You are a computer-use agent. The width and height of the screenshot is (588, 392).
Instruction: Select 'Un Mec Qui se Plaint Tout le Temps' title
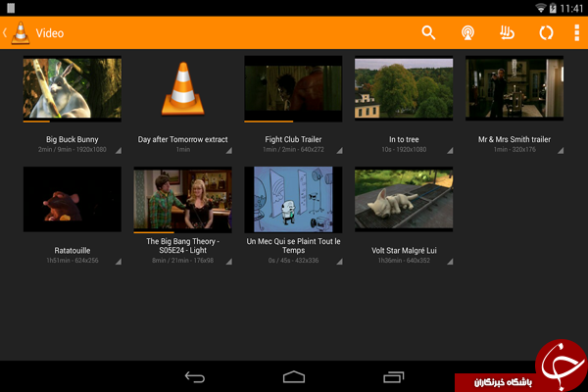(293, 246)
